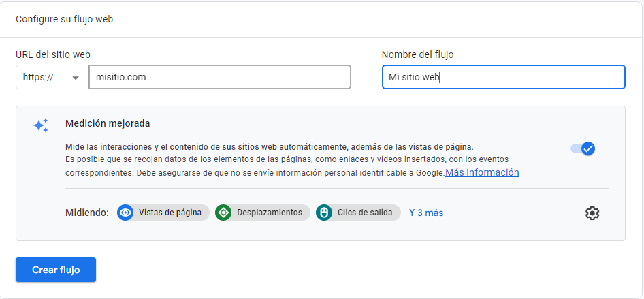Click the green Desplazamientos scroll icon
Viewport: 644px width, 299px height.
click(x=223, y=213)
